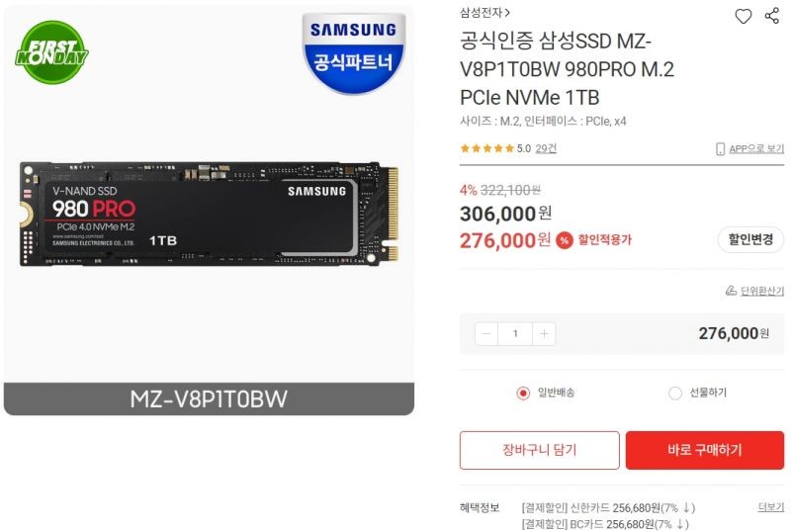Image resolution: width=791 pixels, height=532 pixels.
Task: Click the unit converter icon 단위환산기
Action: (731, 291)
